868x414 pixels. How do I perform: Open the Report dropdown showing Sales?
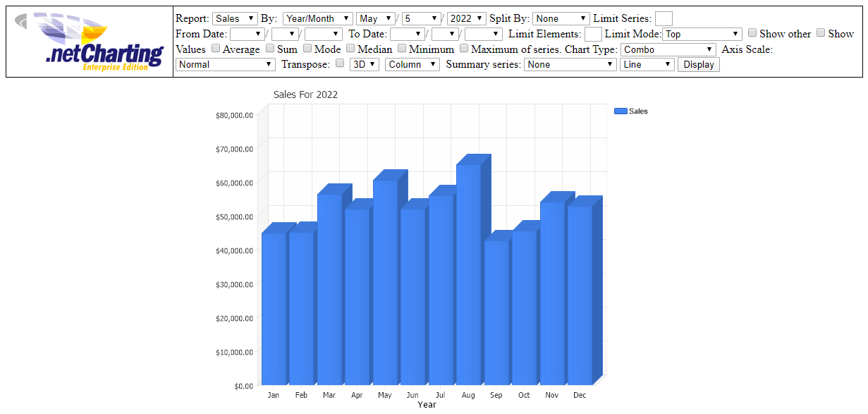coord(235,19)
